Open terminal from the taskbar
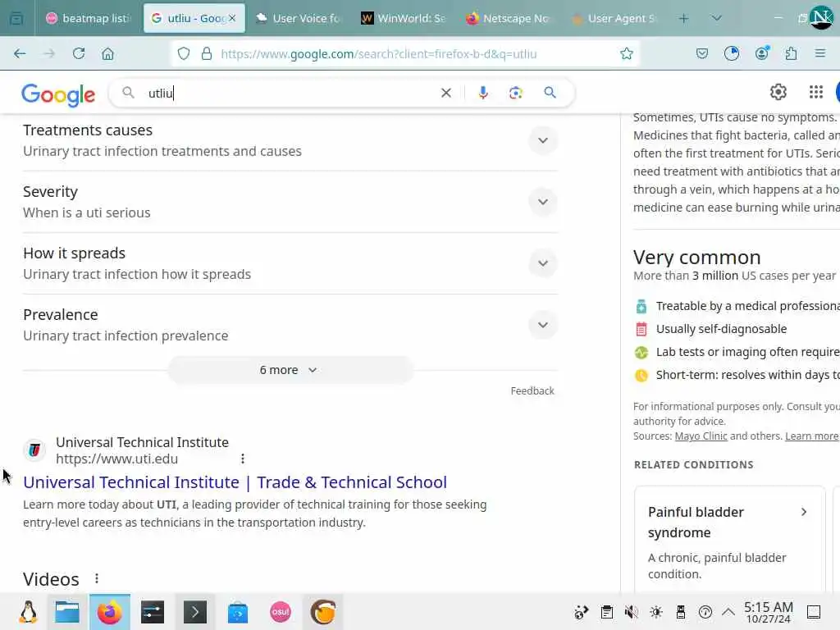The image size is (840, 630). [x=195, y=612]
